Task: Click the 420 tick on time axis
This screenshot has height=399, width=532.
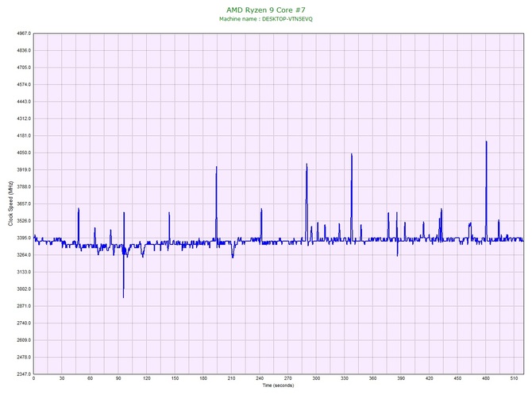Action: (x=429, y=378)
